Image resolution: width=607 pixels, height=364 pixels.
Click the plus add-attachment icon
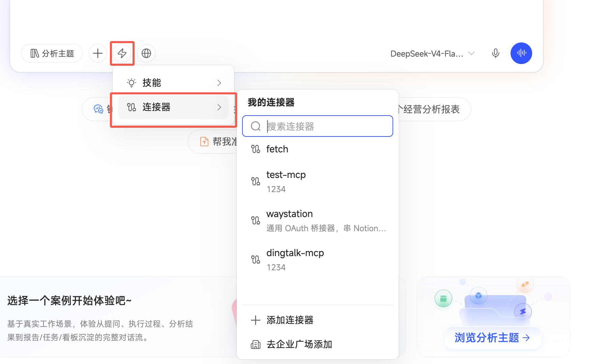click(98, 53)
